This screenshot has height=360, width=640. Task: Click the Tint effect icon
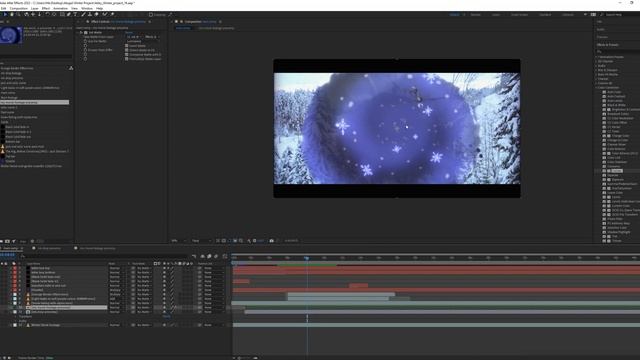pyautogui.click(x=604, y=236)
